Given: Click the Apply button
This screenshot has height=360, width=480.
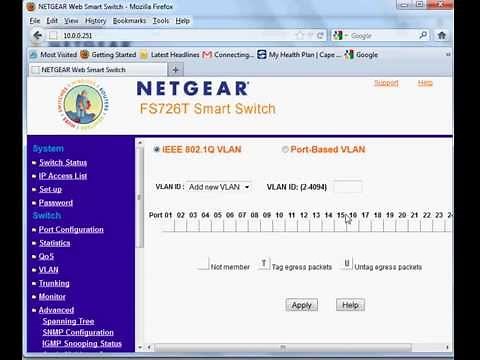Looking at the screenshot, I should [x=302, y=305].
